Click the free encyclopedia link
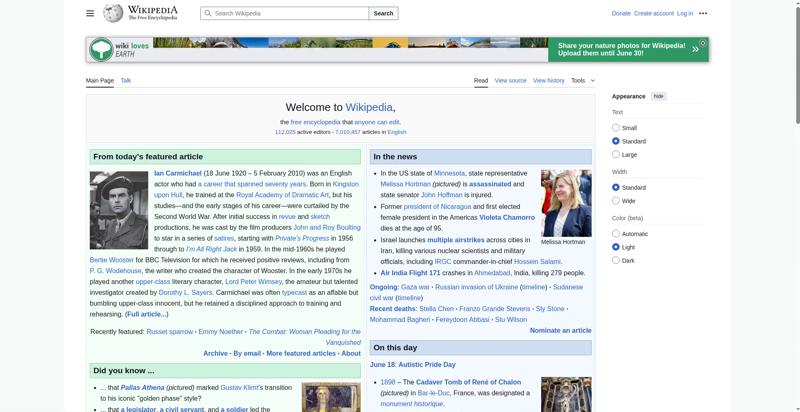Viewport: 800px width, 412px height. coord(315,122)
